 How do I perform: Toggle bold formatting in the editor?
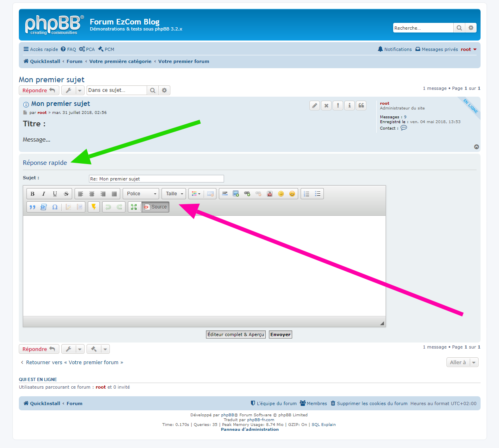[x=32, y=194]
